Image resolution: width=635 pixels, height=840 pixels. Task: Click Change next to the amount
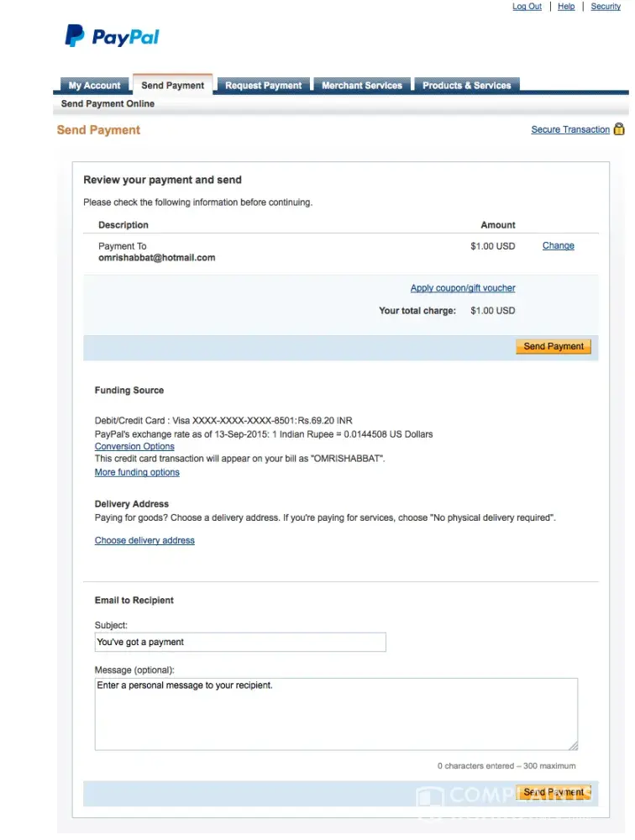[x=559, y=246]
